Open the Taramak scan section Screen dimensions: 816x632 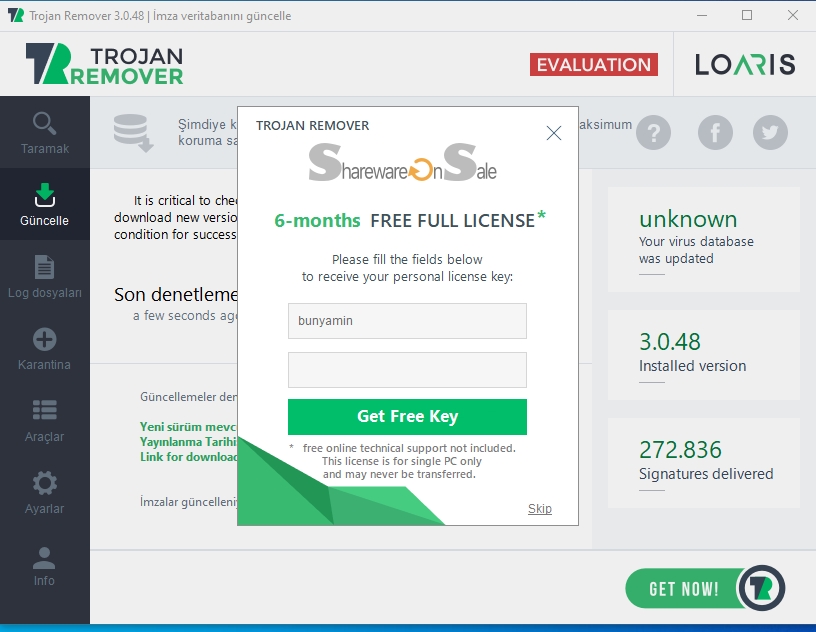(x=44, y=133)
